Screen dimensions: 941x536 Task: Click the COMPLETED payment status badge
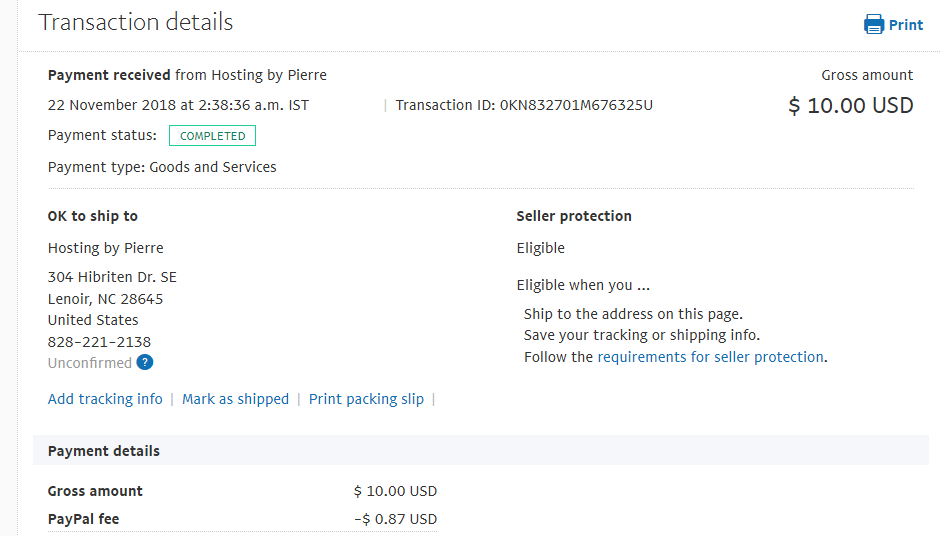[x=212, y=136]
